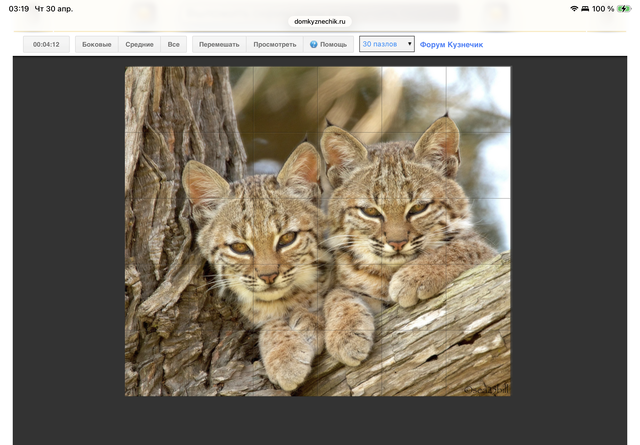Open the Форум Кузнечик link
The height and width of the screenshot is (445, 640).
pyautogui.click(x=452, y=45)
